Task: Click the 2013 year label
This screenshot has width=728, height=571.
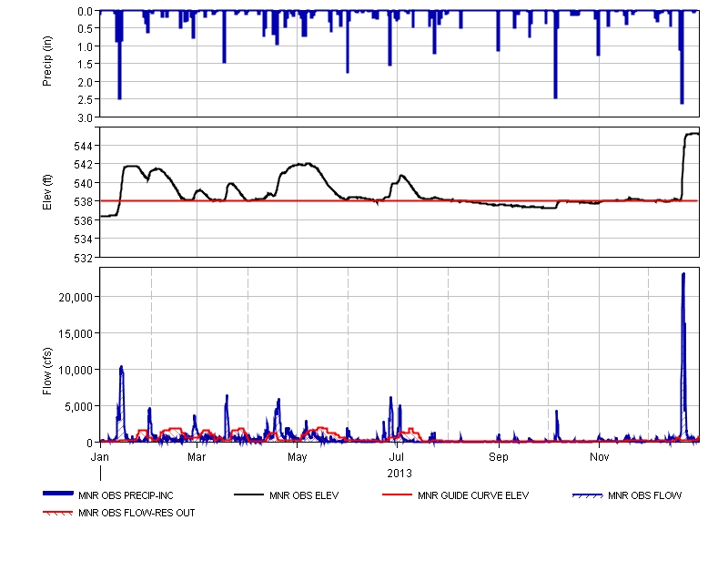Action: 399,473
